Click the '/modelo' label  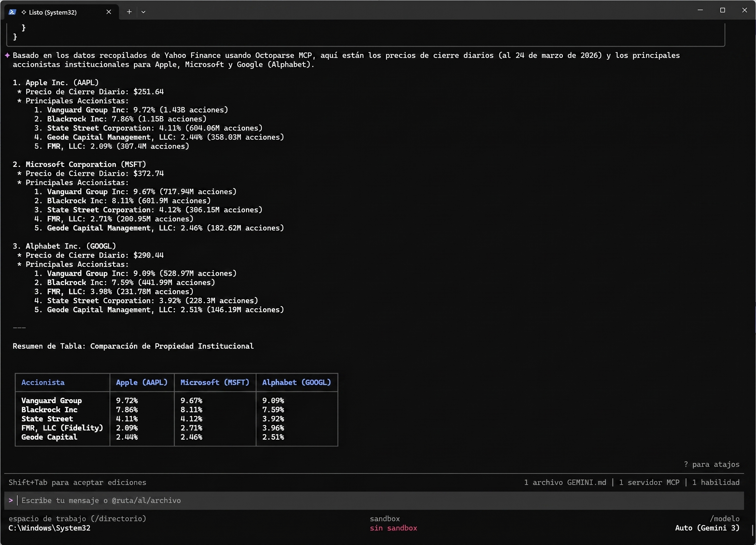click(x=725, y=519)
